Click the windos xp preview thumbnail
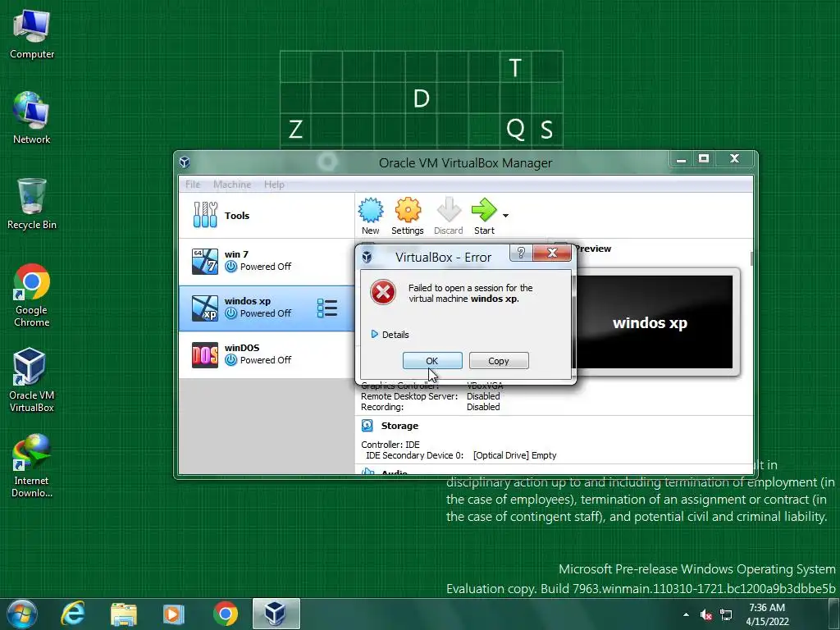Screen dimensions: 840x630 click(655, 322)
